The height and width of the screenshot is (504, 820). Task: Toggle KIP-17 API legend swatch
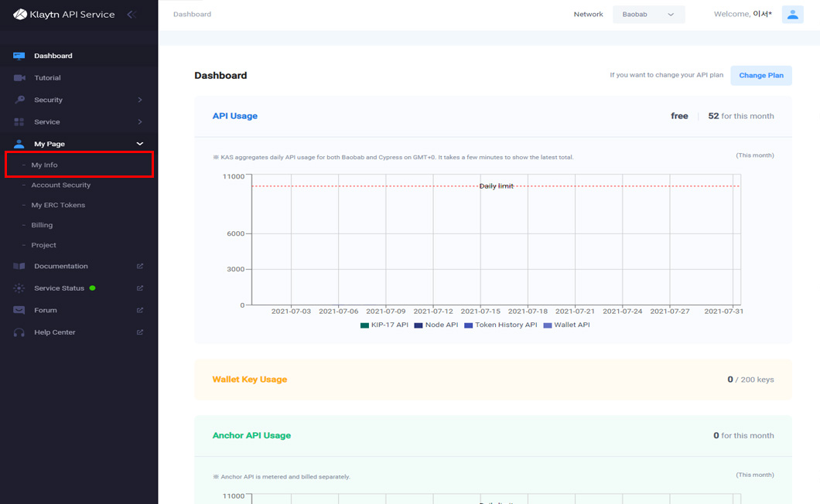click(364, 325)
